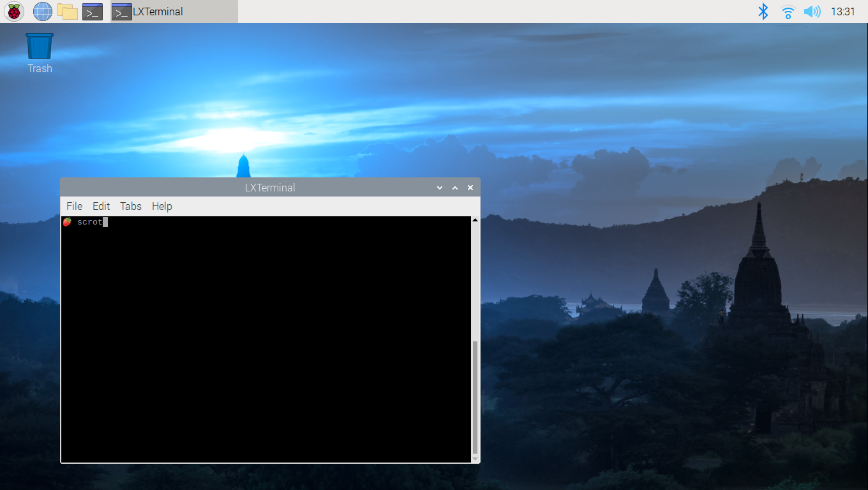Screen dimensions: 868x490
Task: Open the File menu in LXTerminal
Action: pos(74,206)
